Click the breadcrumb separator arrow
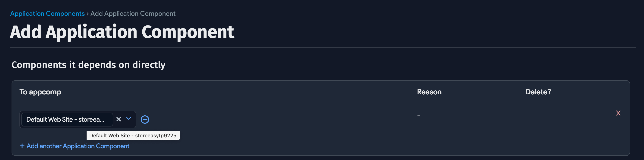 88,14
